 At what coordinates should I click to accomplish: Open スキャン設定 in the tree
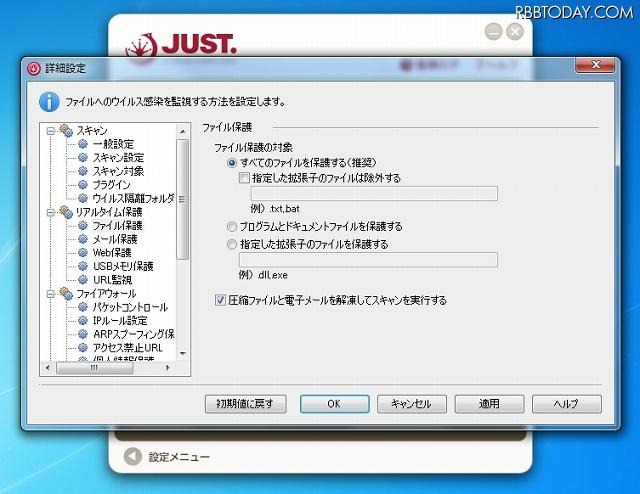click(x=118, y=157)
